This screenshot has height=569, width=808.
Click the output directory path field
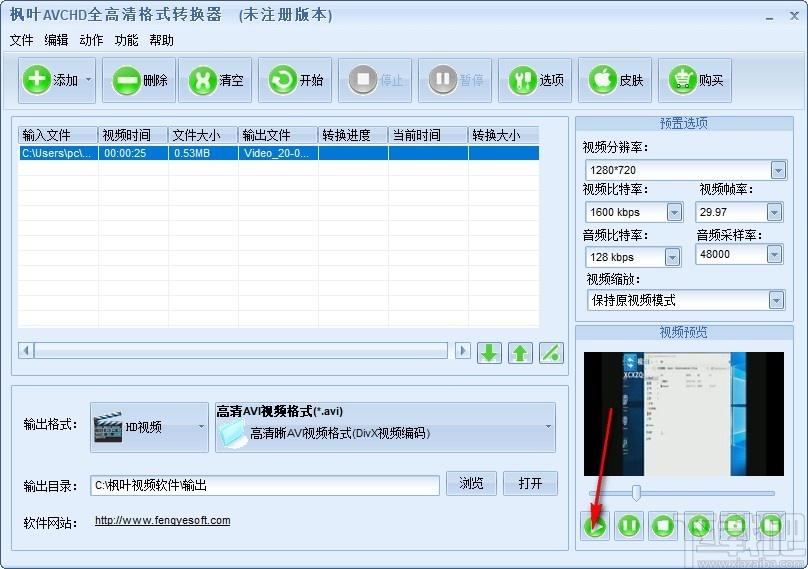[x=265, y=485]
